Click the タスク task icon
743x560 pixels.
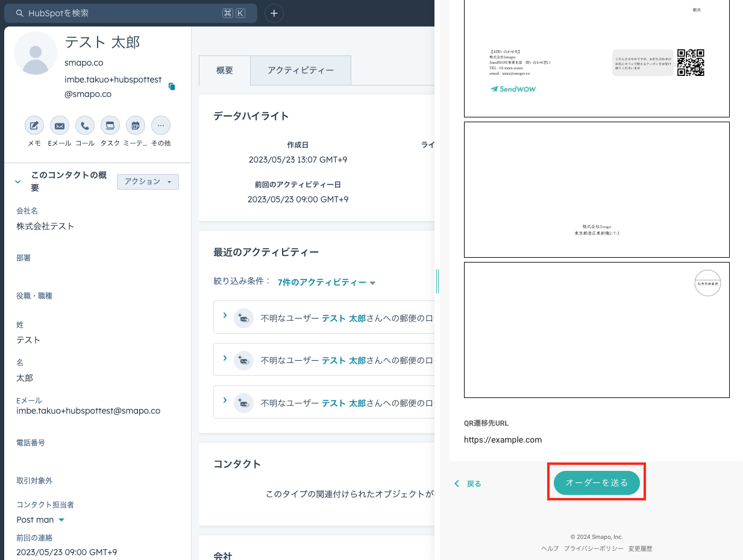pos(110,126)
